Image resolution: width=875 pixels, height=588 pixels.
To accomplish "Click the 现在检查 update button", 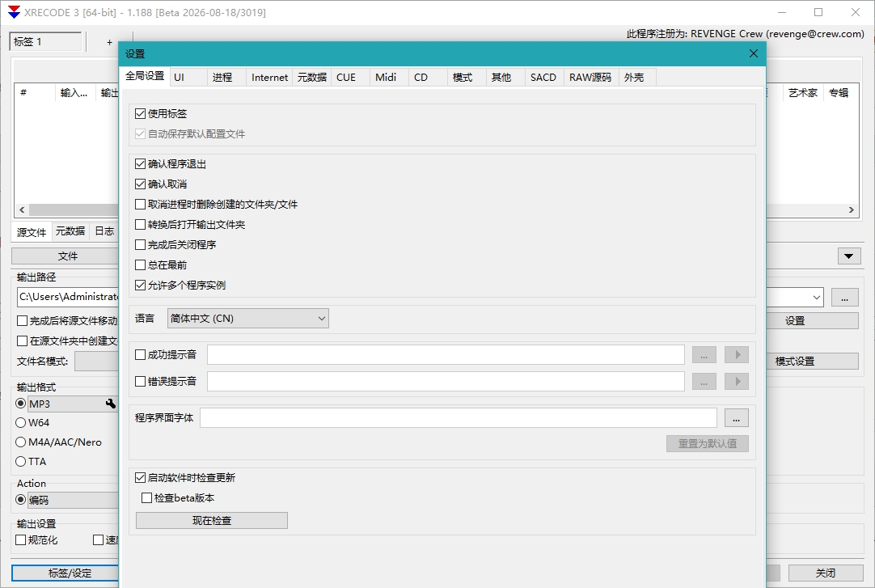I will point(212,521).
